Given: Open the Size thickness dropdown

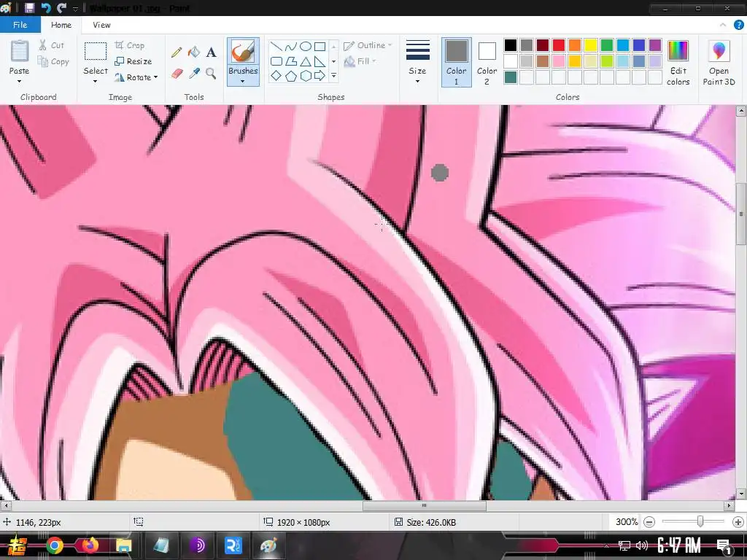Looking at the screenshot, I should [x=417, y=63].
